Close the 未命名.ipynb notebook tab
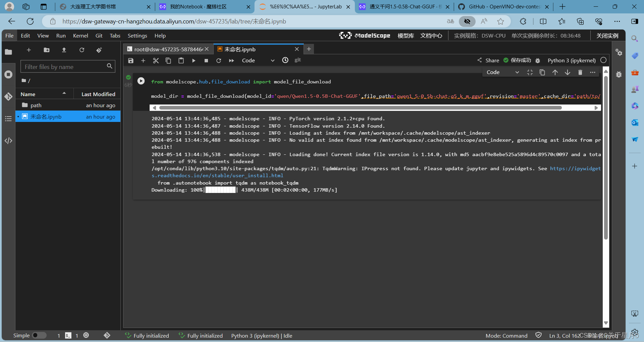The height and width of the screenshot is (342, 644). tap(297, 49)
